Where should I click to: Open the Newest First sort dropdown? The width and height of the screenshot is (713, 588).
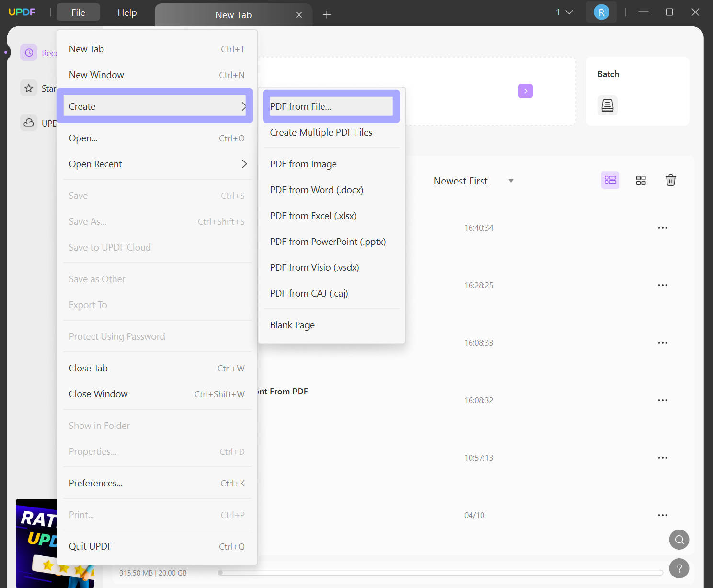coord(473,181)
